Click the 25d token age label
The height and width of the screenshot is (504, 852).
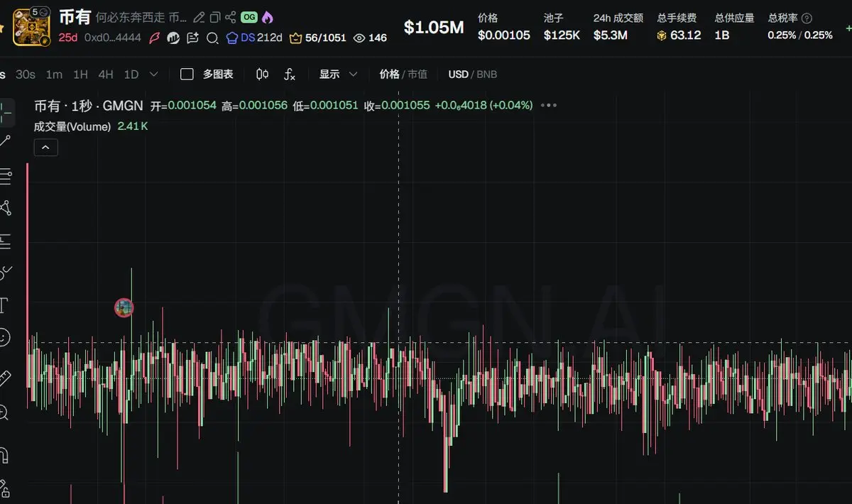click(x=68, y=38)
